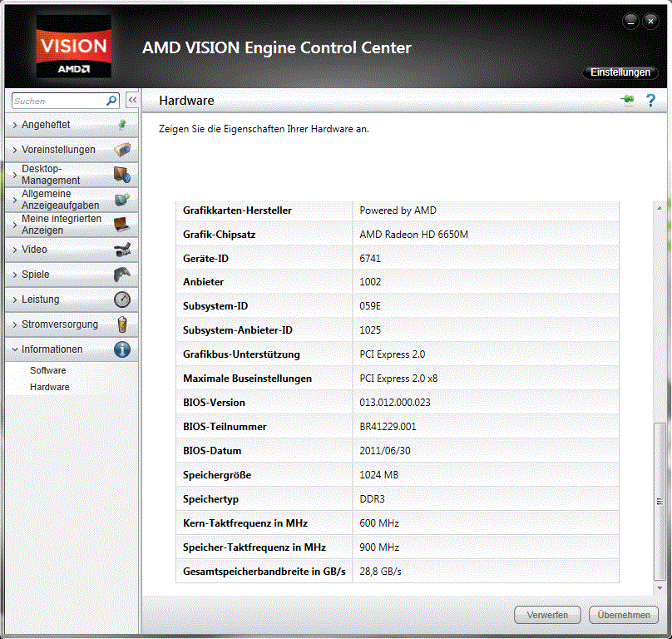Screen dimensions: 672x639
Task: Click the Speichergröße value 1024 MB
Action: point(379,475)
